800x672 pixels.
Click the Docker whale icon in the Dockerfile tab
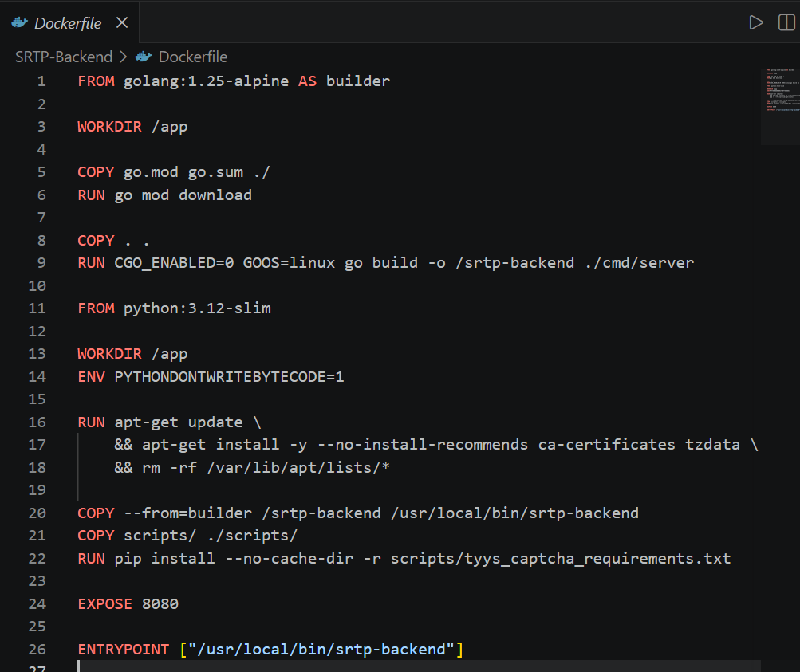[19, 23]
